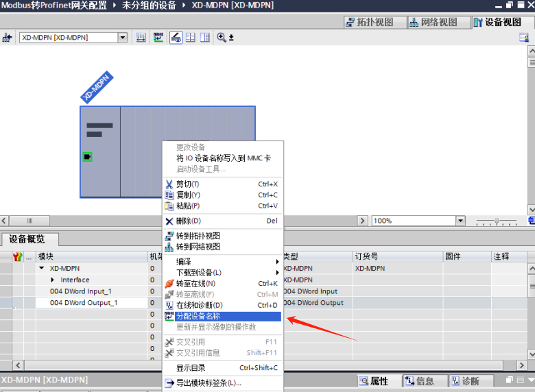
Task: Select the XD-MDPN device label flag
Action: [97, 87]
